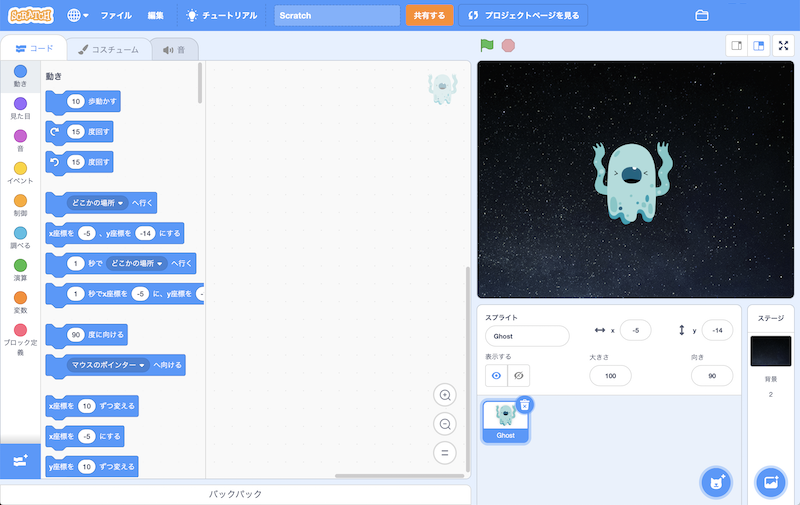This screenshot has height=505, width=800.
Task: Show the sprite with the eye button
Action: coord(496,376)
